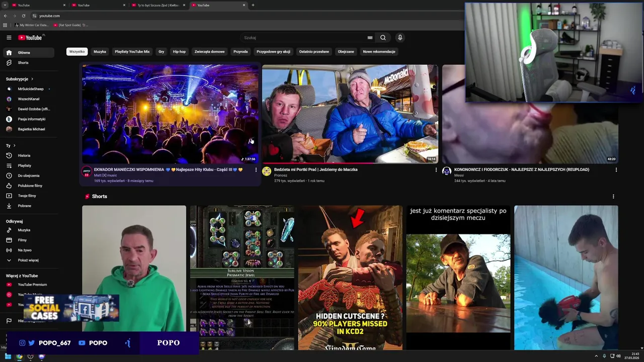Open Do obejrzenia watch later list
This screenshot has height=362, width=644.
[x=30, y=175]
